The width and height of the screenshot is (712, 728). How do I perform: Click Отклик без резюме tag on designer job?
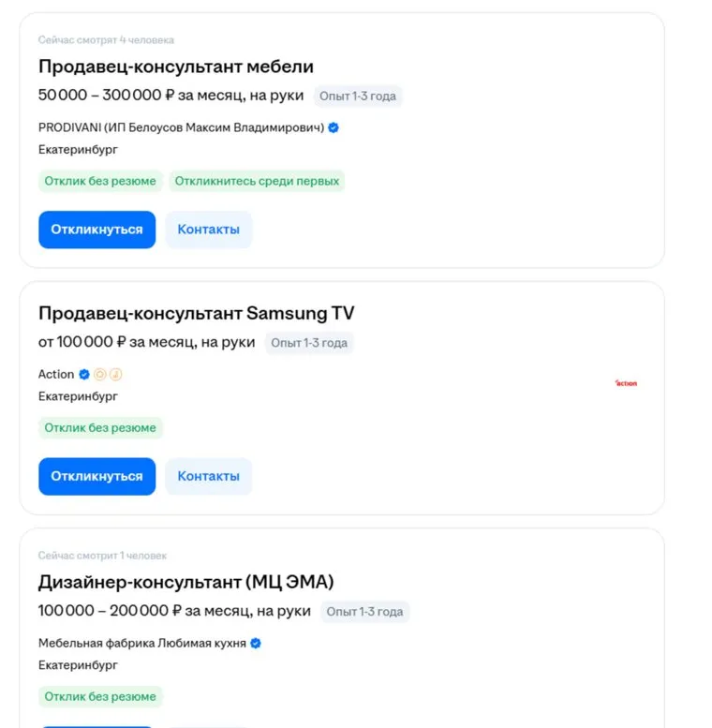100,697
